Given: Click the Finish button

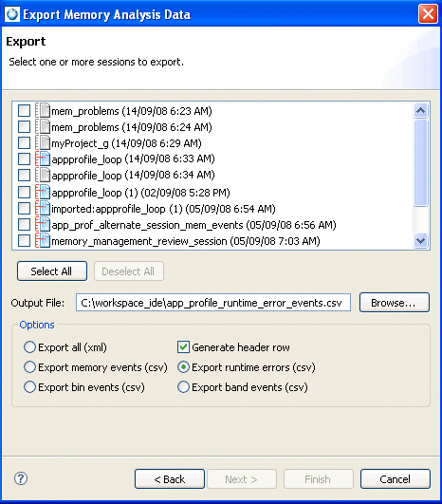Looking at the screenshot, I should (319, 479).
